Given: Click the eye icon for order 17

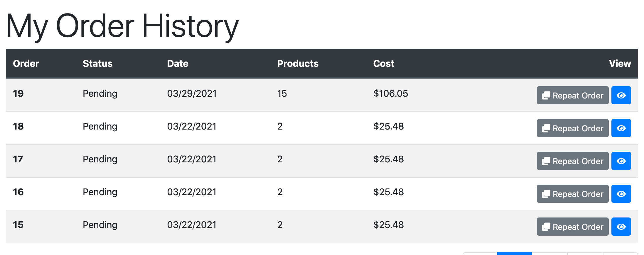Looking at the screenshot, I should coord(621,161).
